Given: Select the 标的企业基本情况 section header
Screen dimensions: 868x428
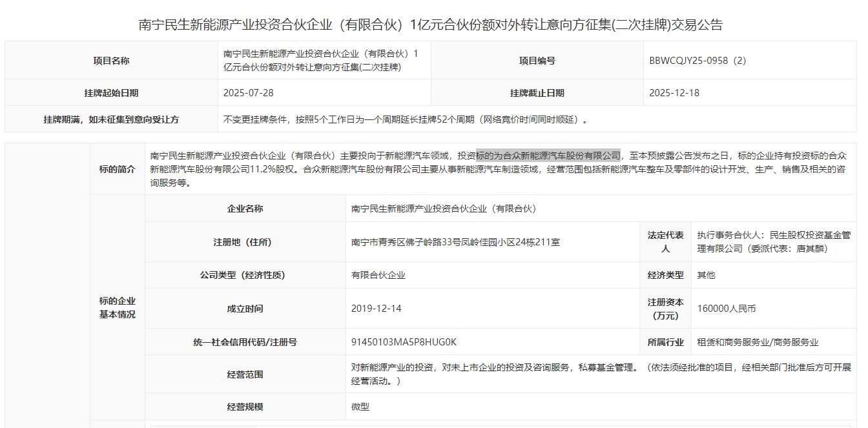Looking at the screenshot, I should (118, 308).
